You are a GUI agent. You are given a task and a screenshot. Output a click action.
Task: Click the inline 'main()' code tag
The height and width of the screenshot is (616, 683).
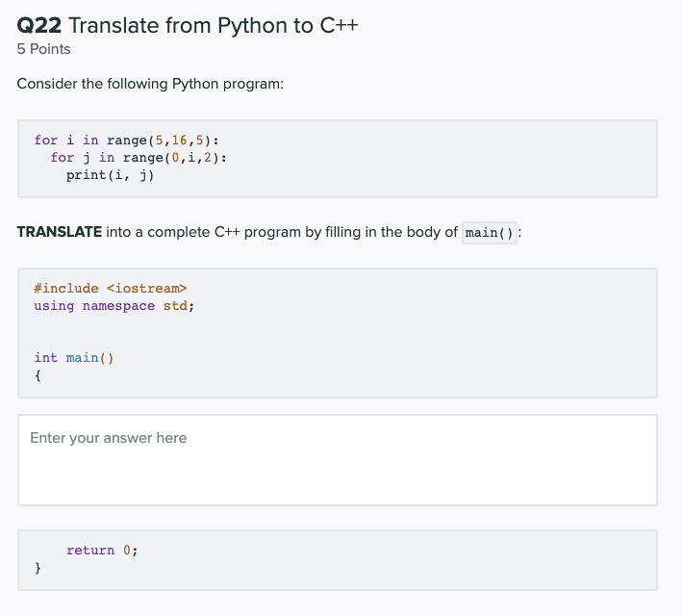point(490,233)
